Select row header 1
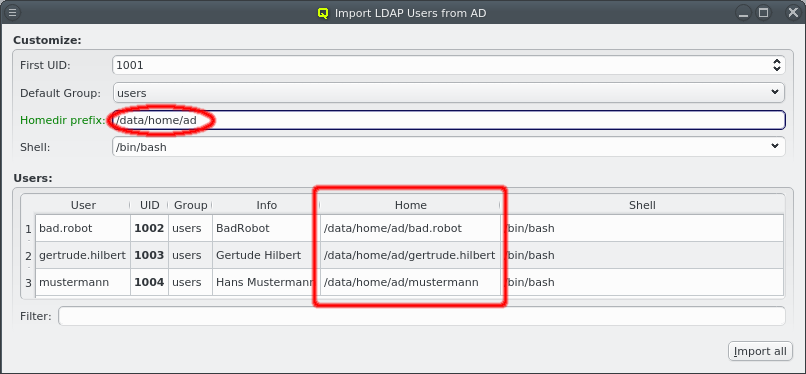 coord(28,229)
